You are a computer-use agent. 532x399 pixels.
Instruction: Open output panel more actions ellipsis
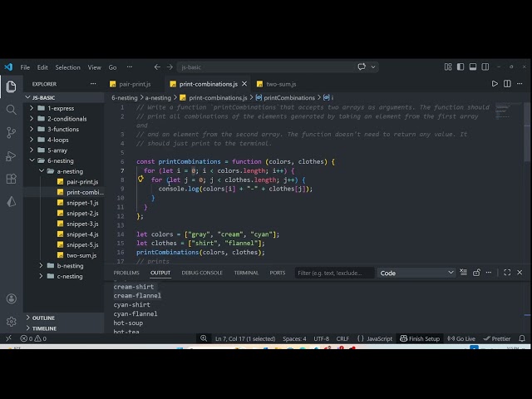point(489,273)
